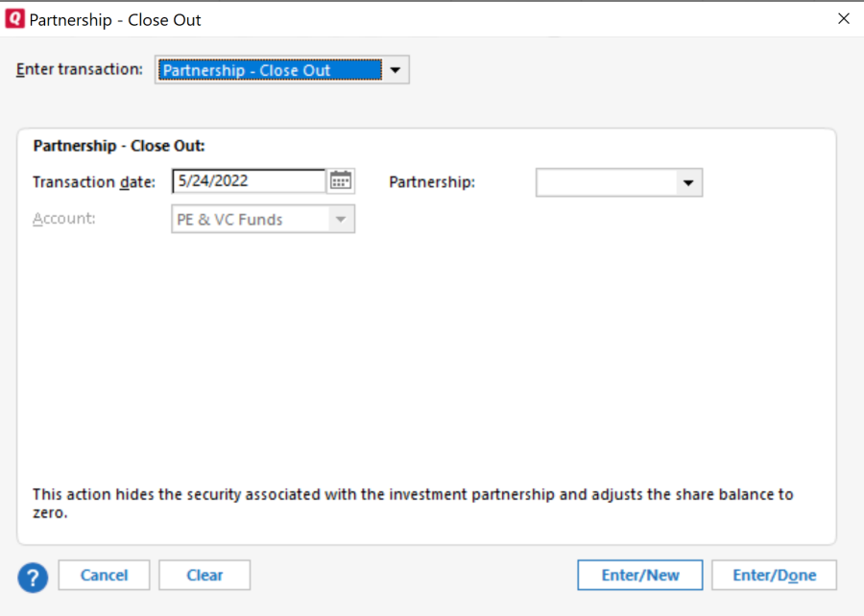Expand the Account dropdown arrow
Image resolution: width=864 pixels, height=616 pixels.
(340, 220)
